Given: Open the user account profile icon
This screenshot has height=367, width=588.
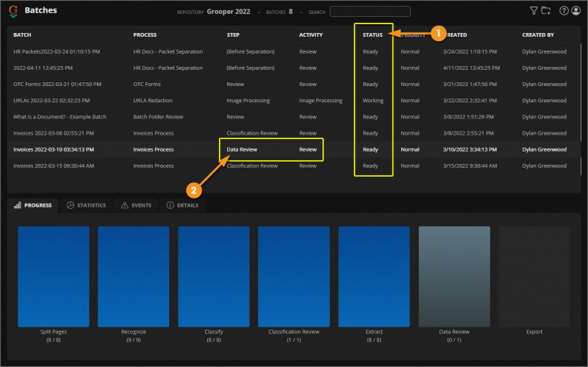Looking at the screenshot, I should 576,11.
